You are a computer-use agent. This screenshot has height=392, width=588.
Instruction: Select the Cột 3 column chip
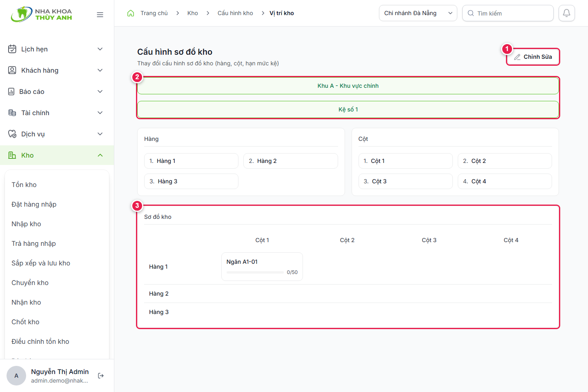(405, 181)
